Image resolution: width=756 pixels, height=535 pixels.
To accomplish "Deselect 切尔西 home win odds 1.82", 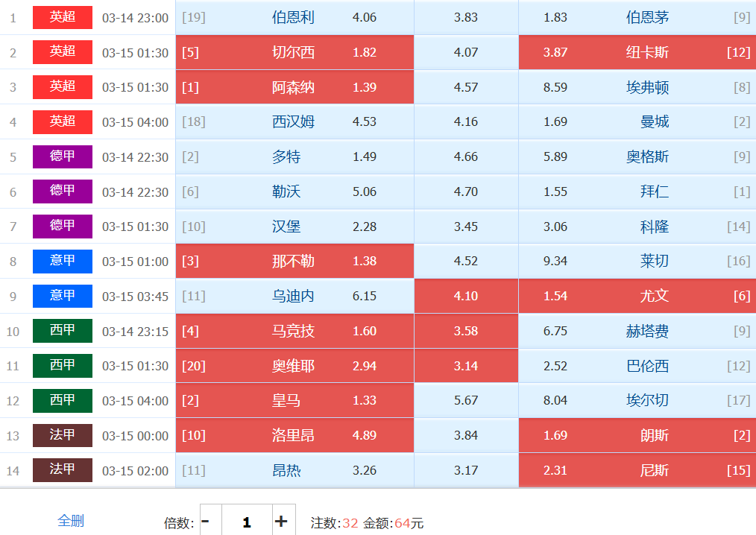I will tap(294, 52).
